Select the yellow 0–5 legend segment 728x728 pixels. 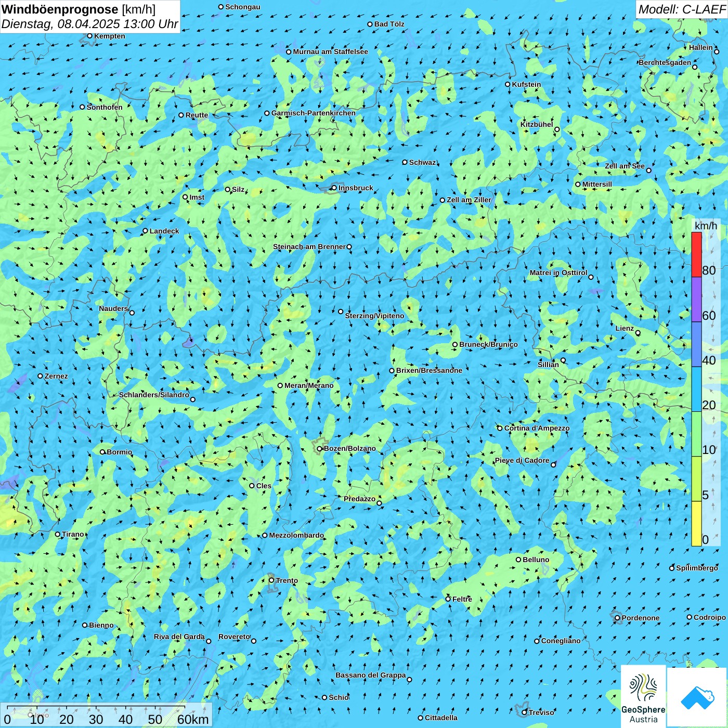tap(696, 524)
